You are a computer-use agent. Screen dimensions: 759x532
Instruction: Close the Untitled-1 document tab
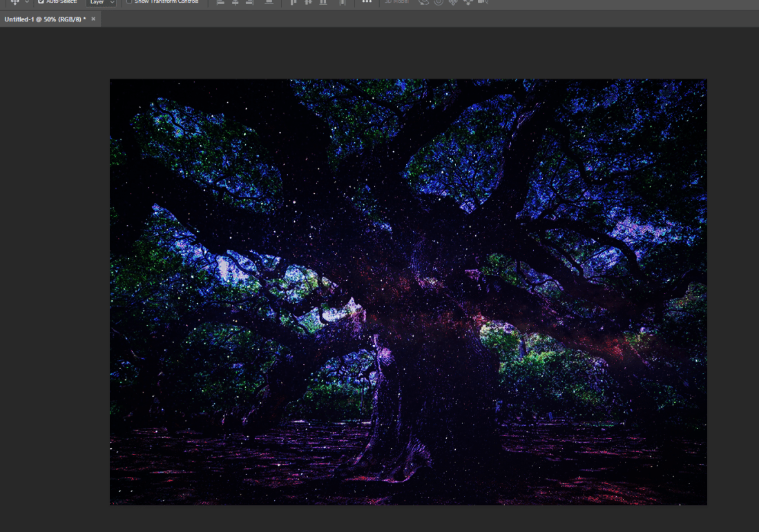(93, 19)
